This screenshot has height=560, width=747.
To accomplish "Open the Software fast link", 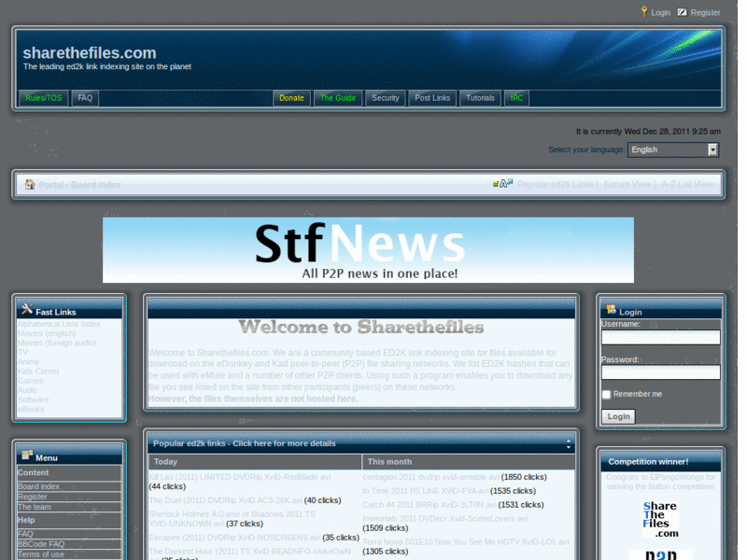I will [x=33, y=399].
